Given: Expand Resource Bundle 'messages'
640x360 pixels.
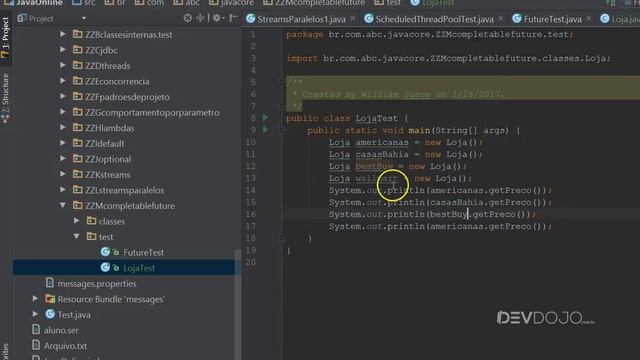Looking at the screenshot, I should 36,299.
